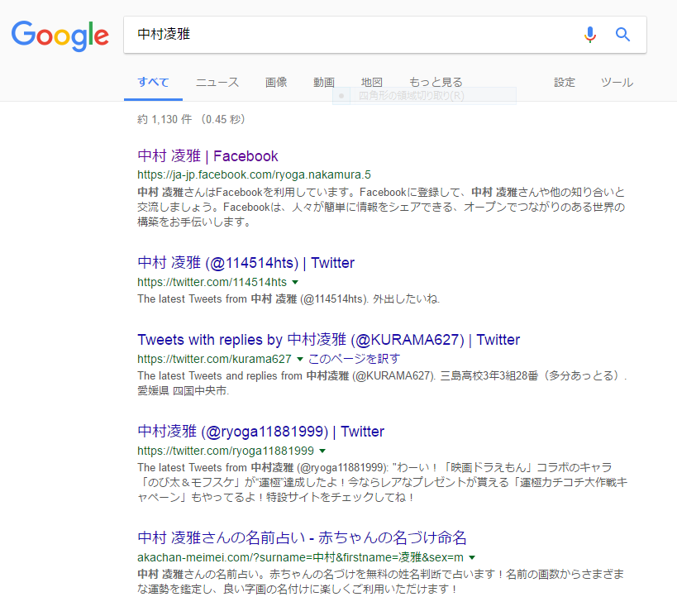Viewport: 677px width, 616px height.
Task: Click the このページを訳す link
Action: pos(354,359)
